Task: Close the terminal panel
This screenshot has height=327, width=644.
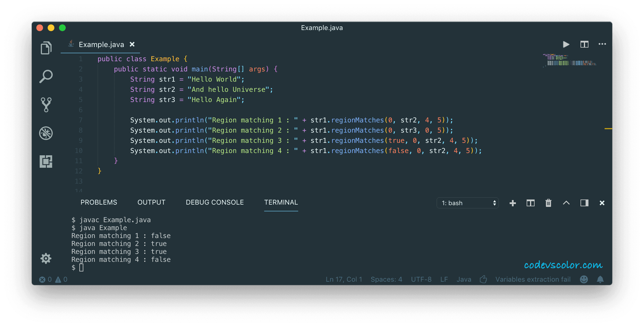Action: [602, 203]
